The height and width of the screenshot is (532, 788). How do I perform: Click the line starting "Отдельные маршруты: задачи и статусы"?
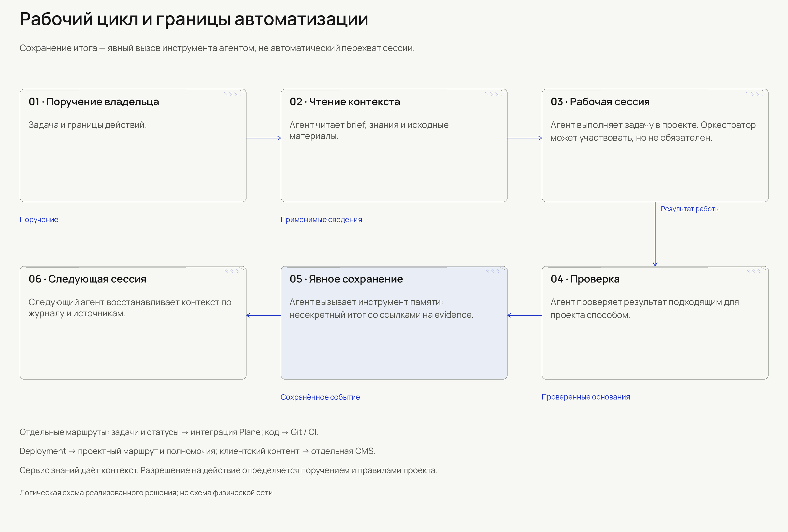click(169, 432)
